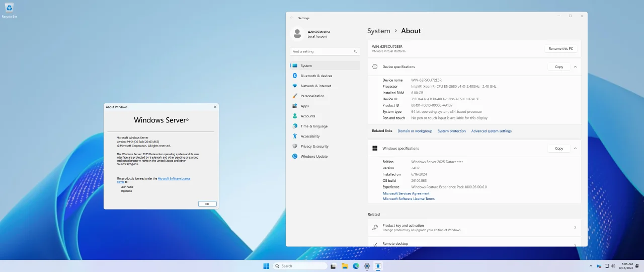Click the key icon for Product key and activation
This screenshot has height=272, width=644.
click(x=375, y=227)
